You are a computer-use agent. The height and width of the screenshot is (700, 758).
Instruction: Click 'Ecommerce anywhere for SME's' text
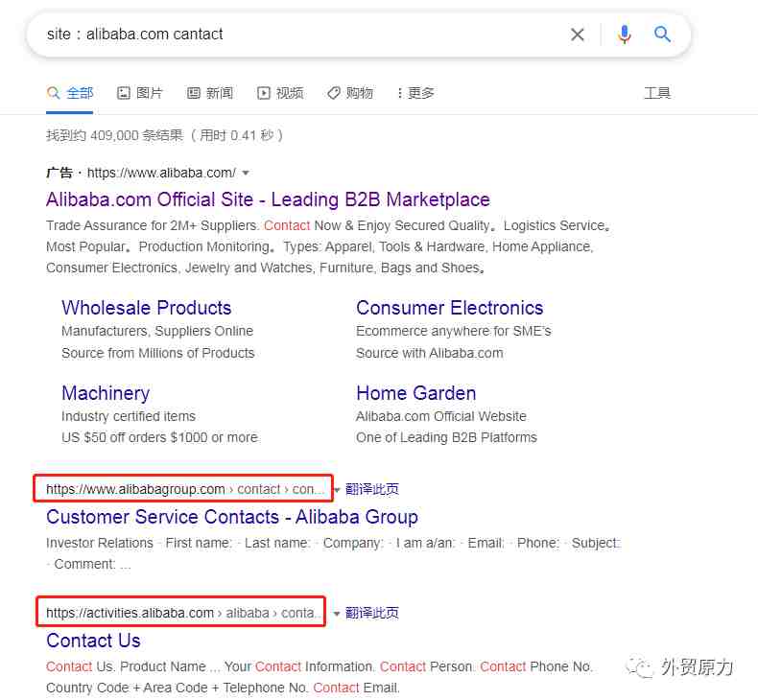tap(454, 331)
